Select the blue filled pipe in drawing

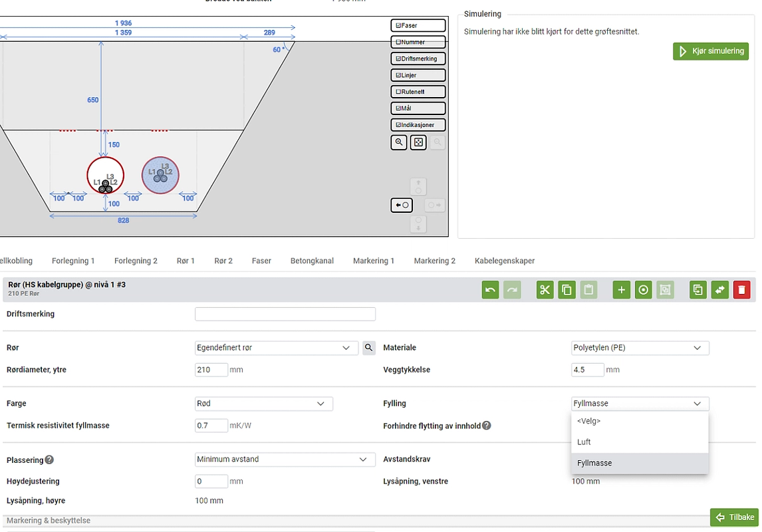(160, 175)
